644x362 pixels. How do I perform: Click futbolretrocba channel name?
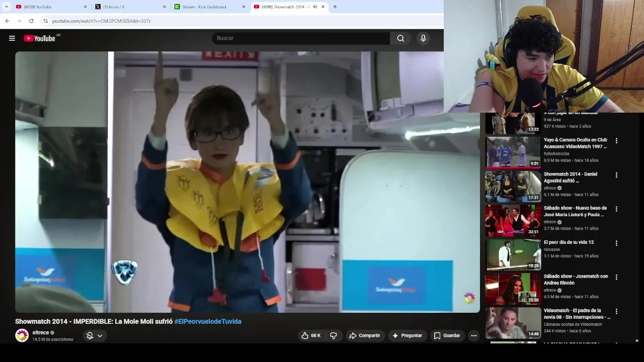[x=556, y=153]
